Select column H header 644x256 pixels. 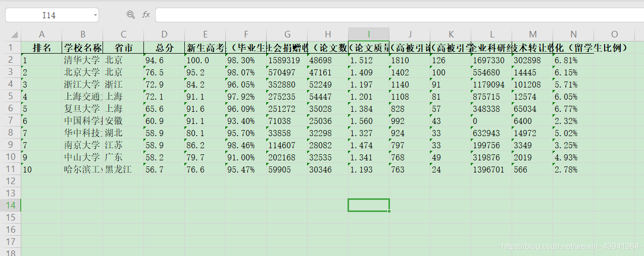(x=328, y=34)
